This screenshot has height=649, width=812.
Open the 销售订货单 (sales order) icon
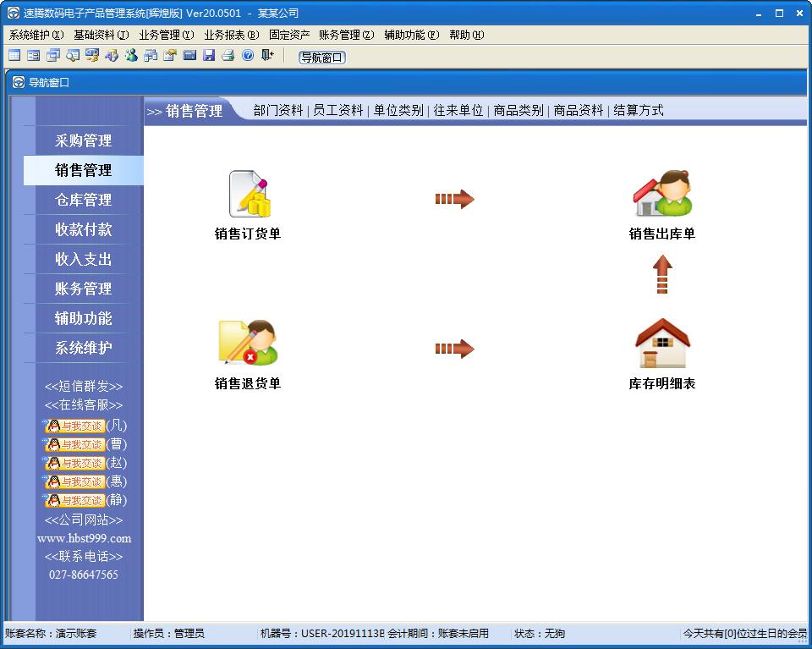(248, 195)
